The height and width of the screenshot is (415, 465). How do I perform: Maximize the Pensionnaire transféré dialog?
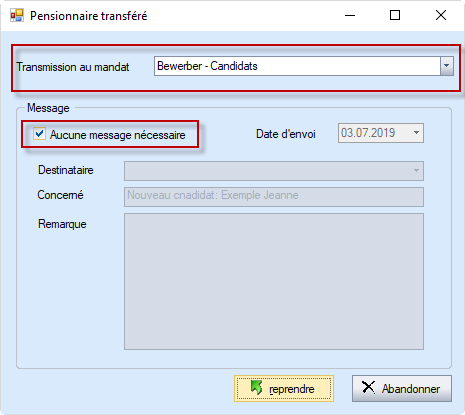point(395,15)
